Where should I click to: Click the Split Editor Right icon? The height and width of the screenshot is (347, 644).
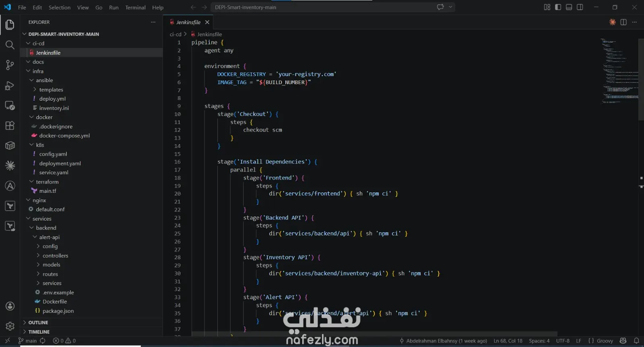coord(623,22)
